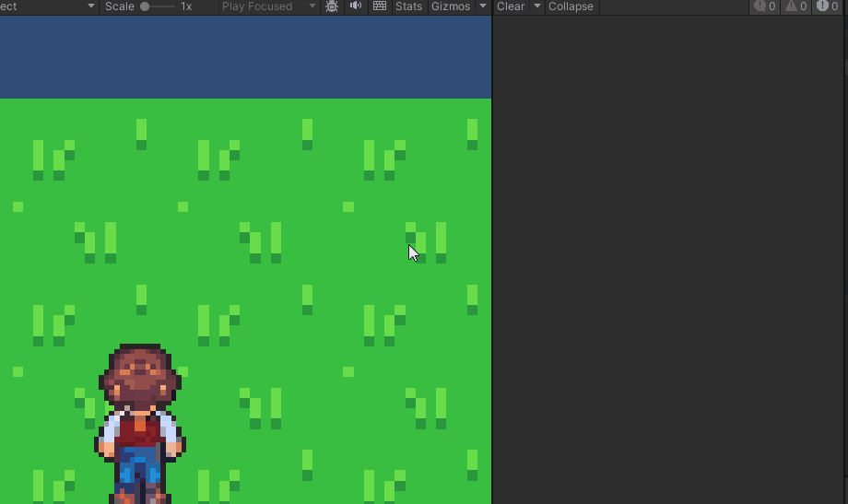Open the Gizmos dropdown arrow
The height and width of the screenshot is (504, 848).
pyautogui.click(x=483, y=6)
